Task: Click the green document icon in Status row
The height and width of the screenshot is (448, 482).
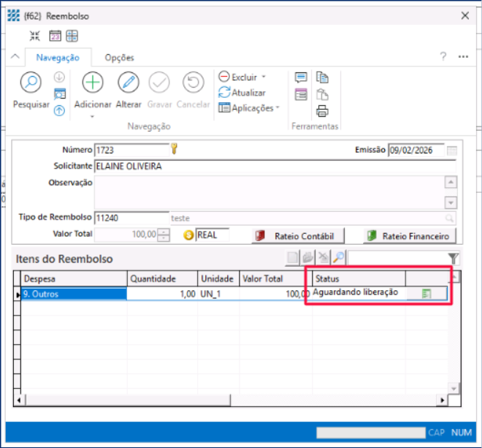Action: click(x=427, y=294)
